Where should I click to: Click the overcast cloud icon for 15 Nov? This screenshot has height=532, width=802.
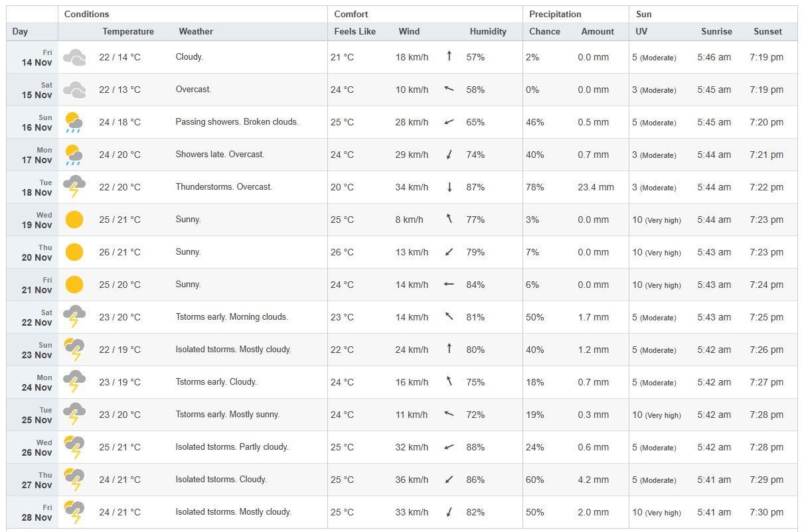click(x=74, y=90)
